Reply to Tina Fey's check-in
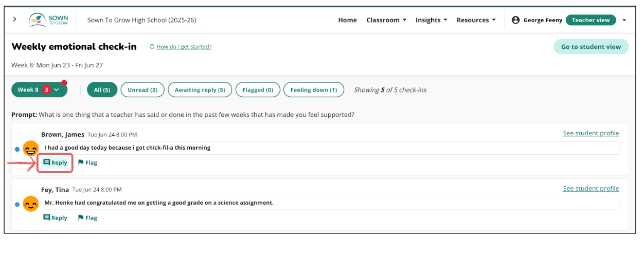 [55, 217]
